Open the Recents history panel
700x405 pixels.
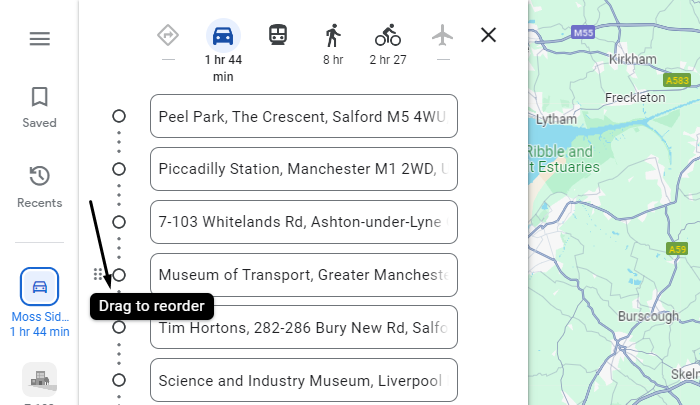point(39,188)
